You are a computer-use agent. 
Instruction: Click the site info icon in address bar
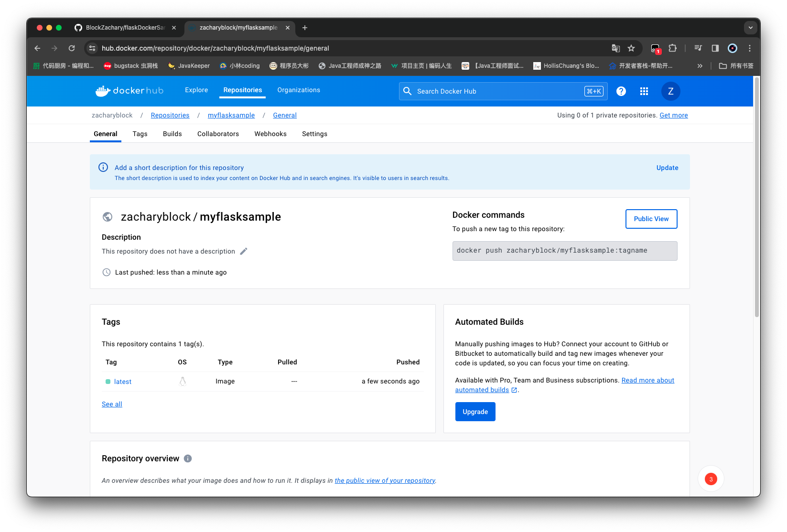[93, 48]
